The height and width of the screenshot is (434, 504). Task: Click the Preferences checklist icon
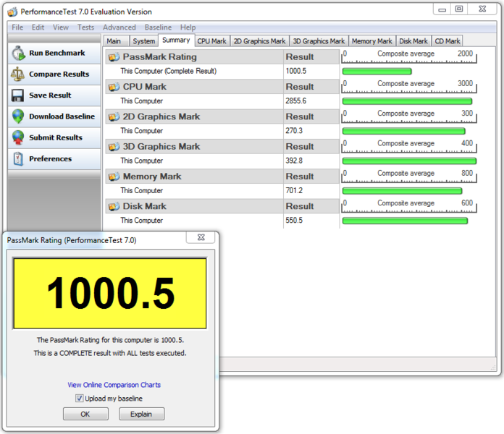pos(18,159)
